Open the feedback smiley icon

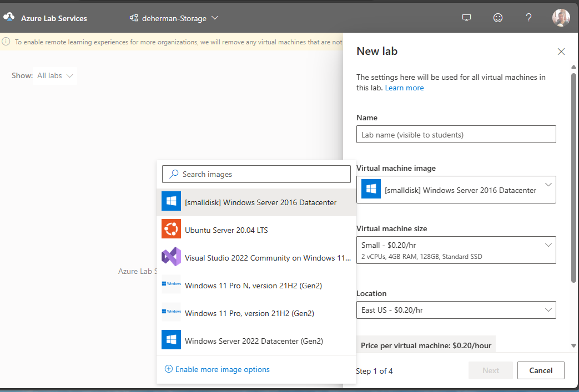pos(498,18)
